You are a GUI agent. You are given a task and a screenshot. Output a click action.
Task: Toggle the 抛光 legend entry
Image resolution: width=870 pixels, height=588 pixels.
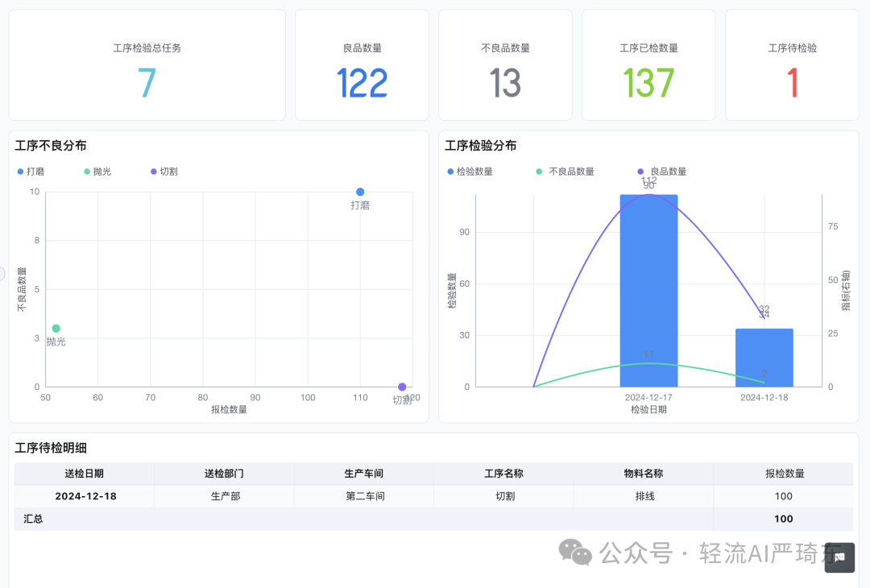pyautogui.click(x=97, y=172)
